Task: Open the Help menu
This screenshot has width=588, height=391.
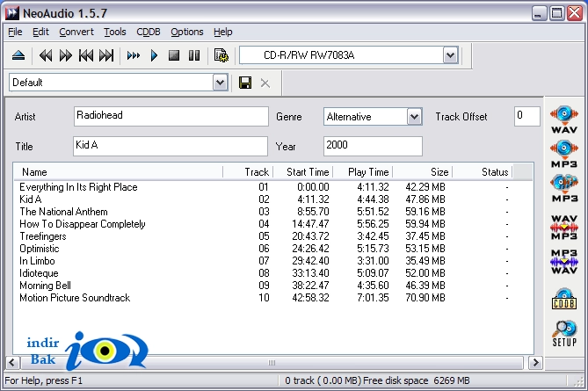Action: (x=223, y=32)
